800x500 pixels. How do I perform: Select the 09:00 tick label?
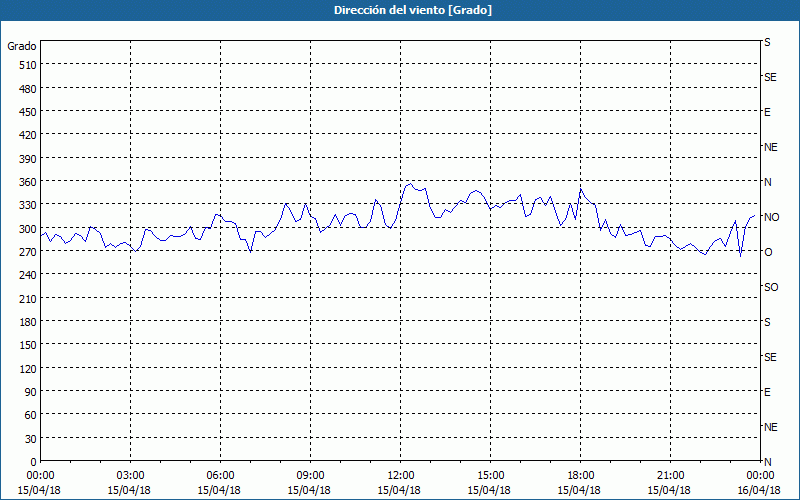click(x=310, y=476)
